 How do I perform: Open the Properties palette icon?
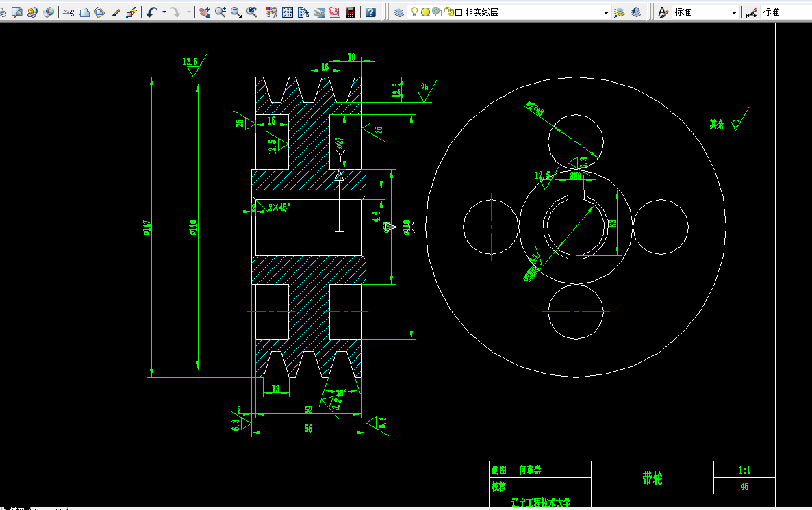(x=272, y=12)
